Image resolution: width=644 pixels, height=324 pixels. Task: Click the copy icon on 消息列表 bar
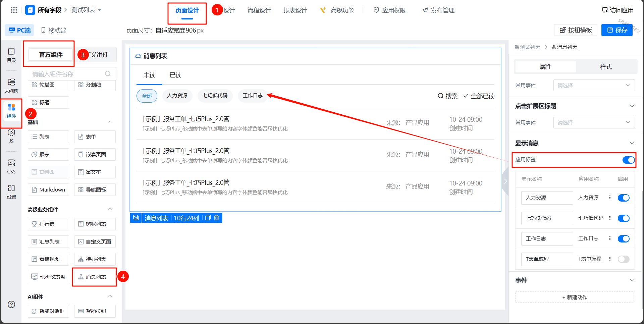tap(208, 218)
